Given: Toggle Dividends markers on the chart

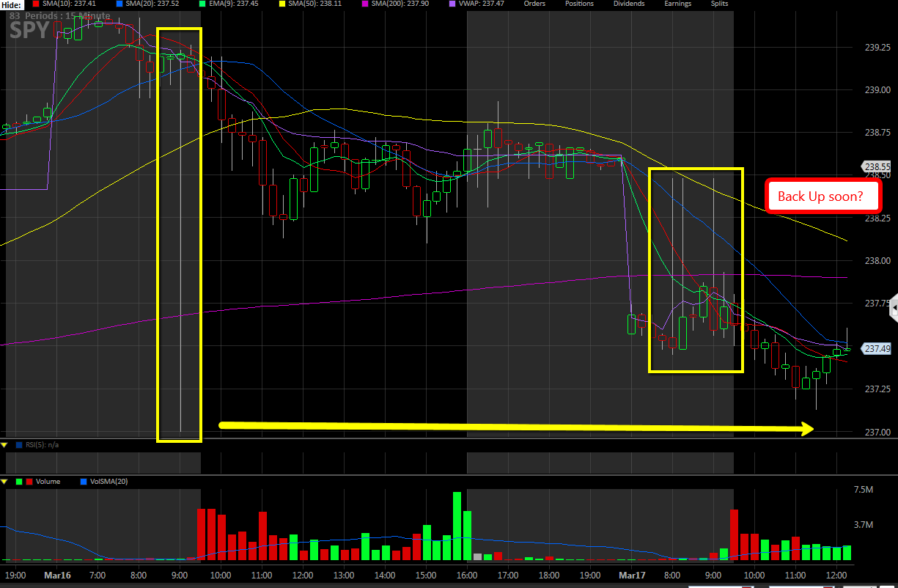Looking at the screenshot, I should [x=629, y=4].
